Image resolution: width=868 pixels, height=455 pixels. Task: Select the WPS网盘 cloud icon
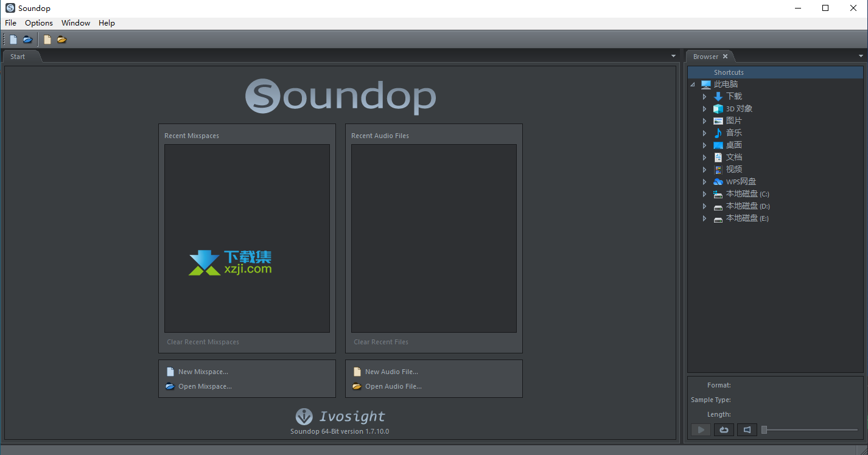[x=718, y=182]
